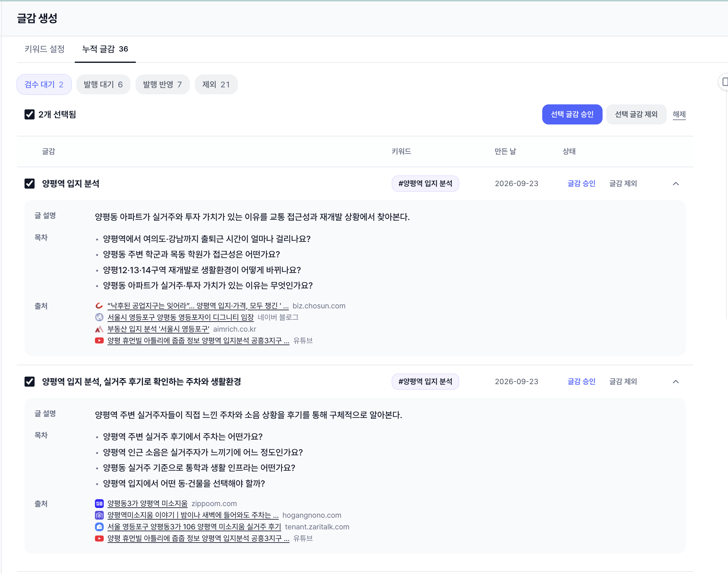The image size is (728, 574).
Task: Click the '키워드' column header
Action: click(401, 152)
